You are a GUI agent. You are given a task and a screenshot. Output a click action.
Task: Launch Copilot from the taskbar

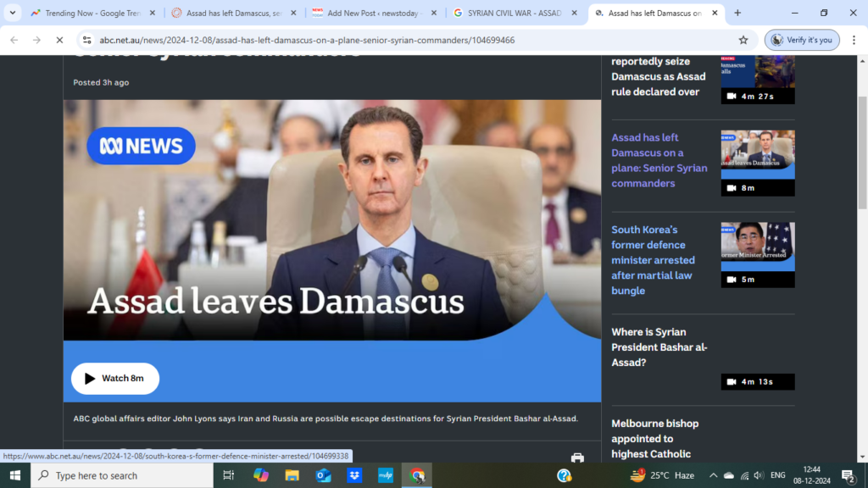coord(261,475)
